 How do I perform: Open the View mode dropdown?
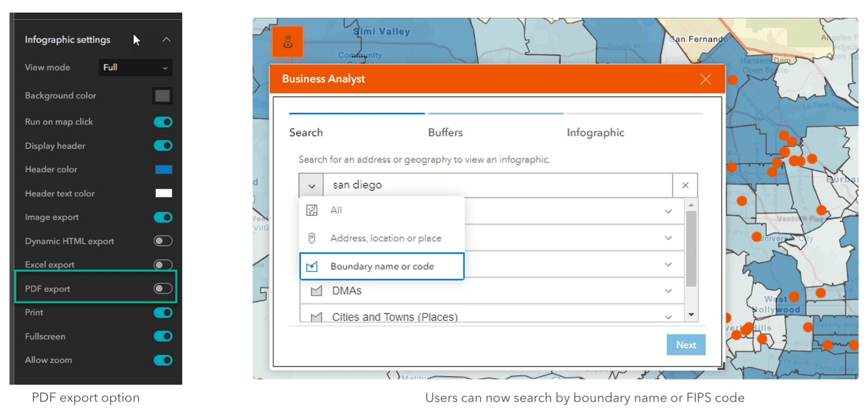135,68
